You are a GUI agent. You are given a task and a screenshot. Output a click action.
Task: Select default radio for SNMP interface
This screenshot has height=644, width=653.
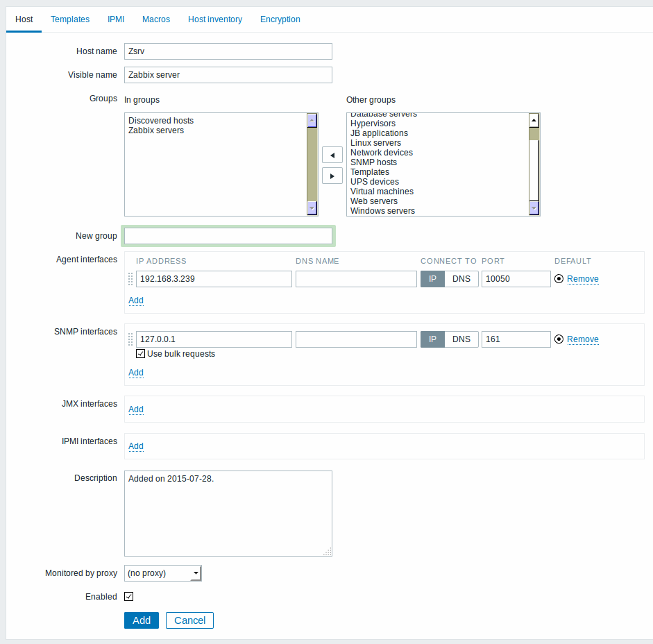(x=559, y=339)
